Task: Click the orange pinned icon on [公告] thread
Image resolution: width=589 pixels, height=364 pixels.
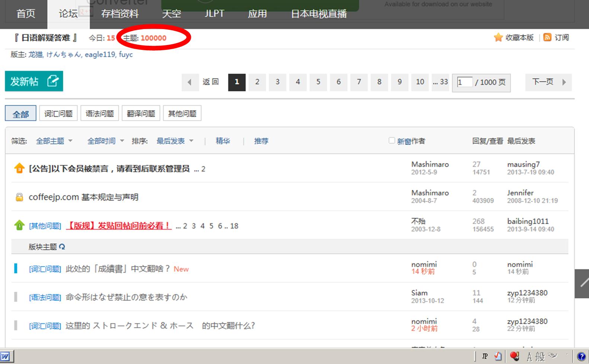Action: coord(19,169)
